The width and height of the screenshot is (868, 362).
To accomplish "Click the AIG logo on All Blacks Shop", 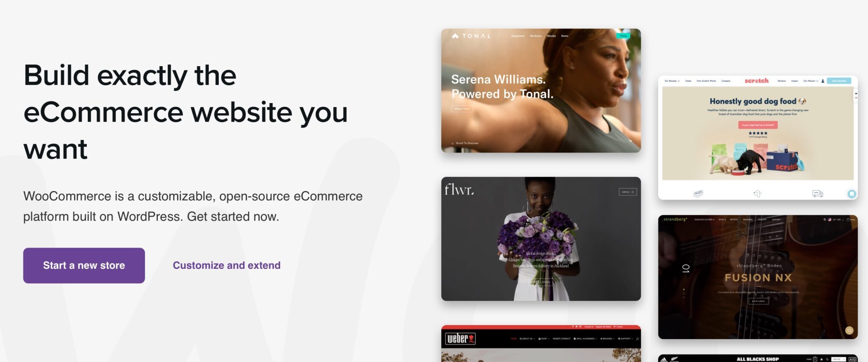I will [x=852, y=359].
